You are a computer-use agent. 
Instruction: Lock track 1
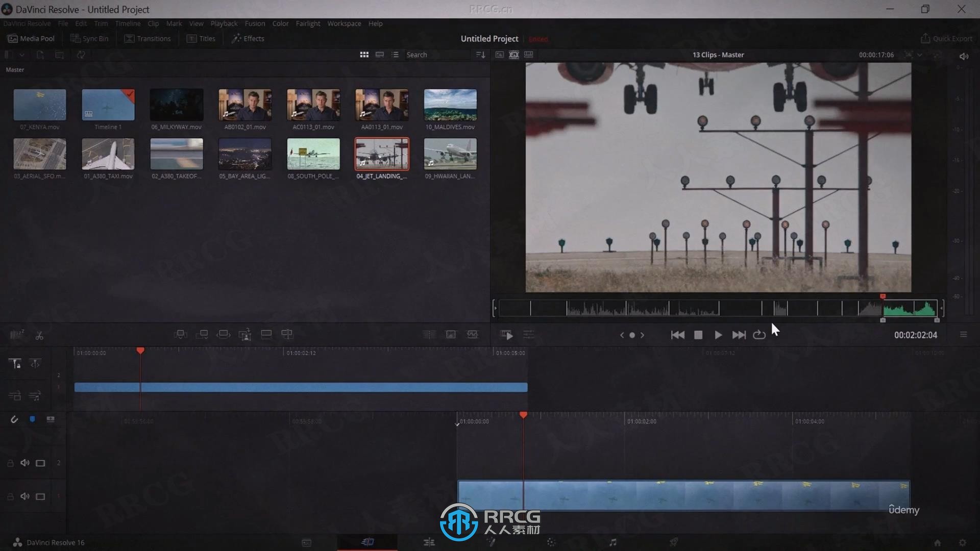[10, 496]
